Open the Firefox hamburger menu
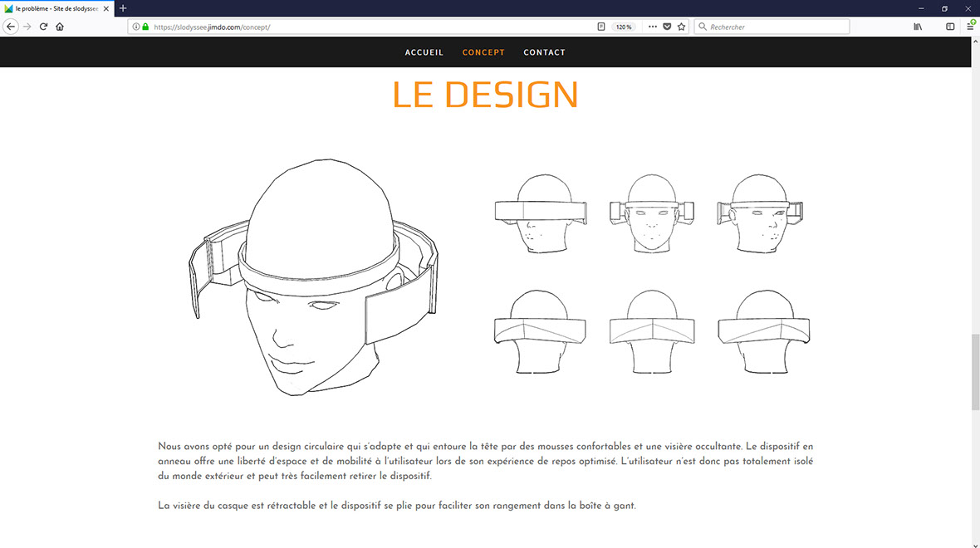The image size is (980, 548). 970,27
